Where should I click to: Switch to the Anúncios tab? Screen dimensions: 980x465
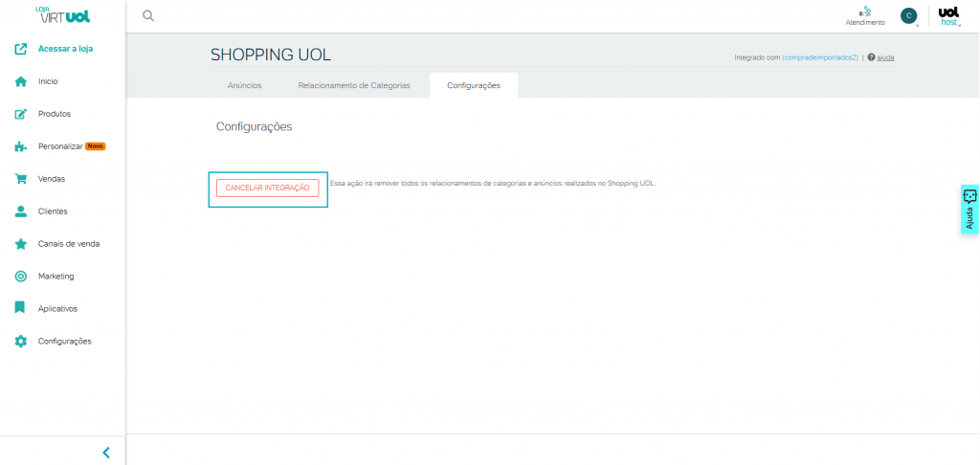244,85
